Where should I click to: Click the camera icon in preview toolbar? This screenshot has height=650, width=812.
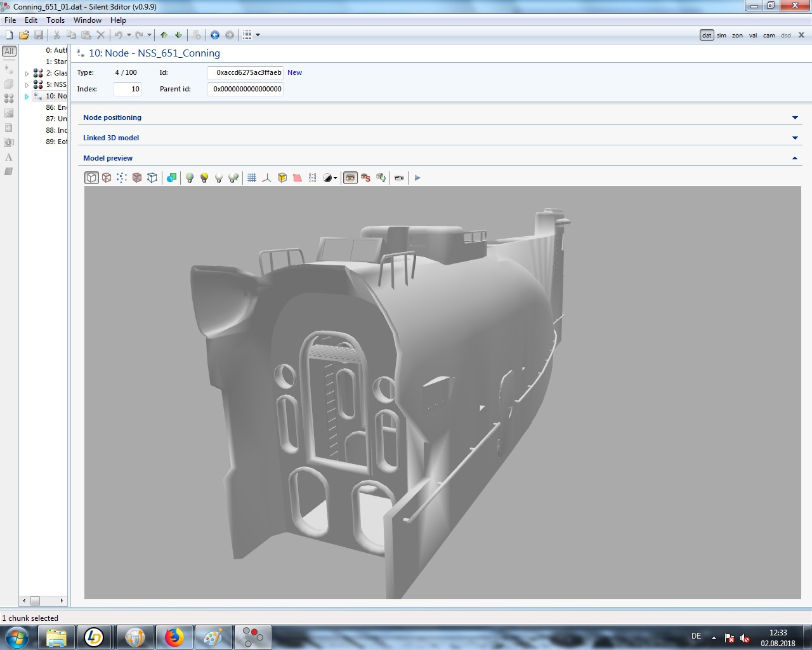(399, 178)
